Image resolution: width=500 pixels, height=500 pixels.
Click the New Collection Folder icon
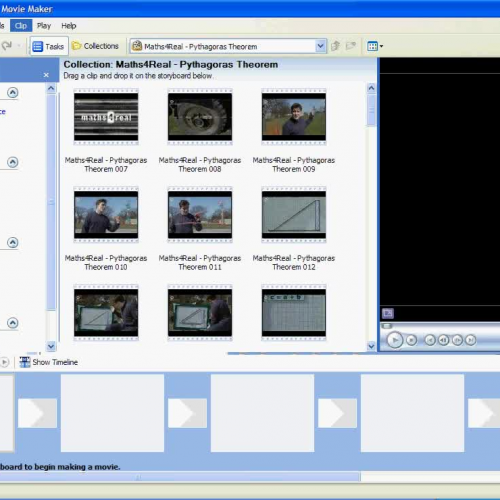351,46
